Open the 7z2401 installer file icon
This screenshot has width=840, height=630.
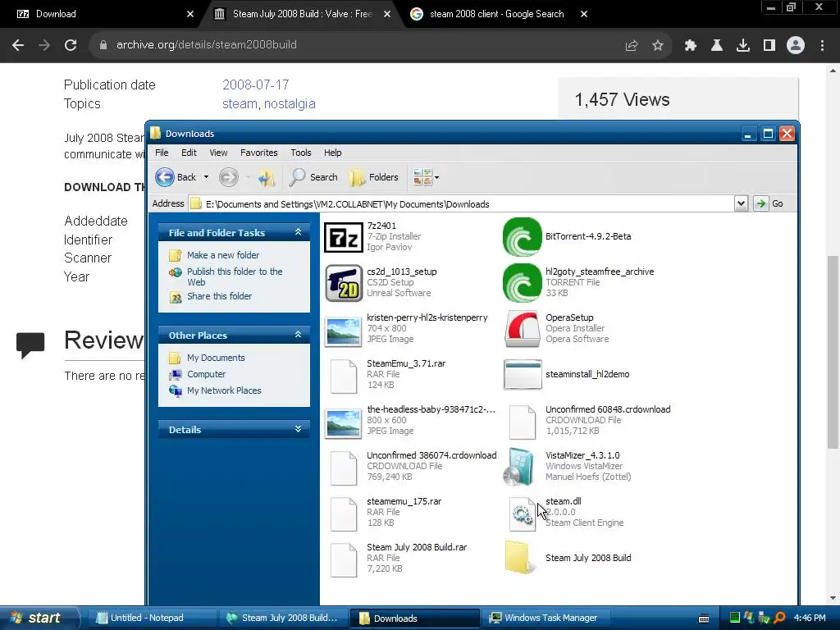(x=344, y=237)
